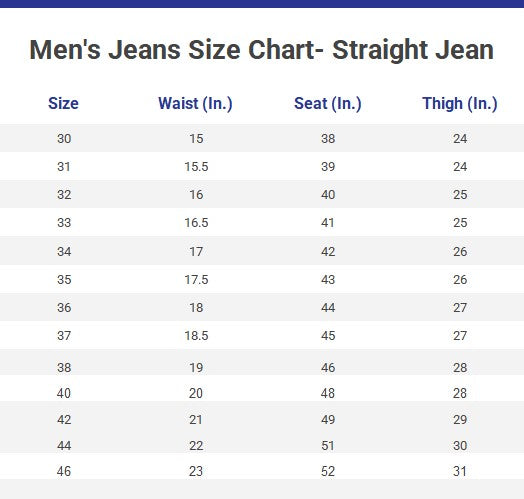The height and width of the screenshot is (499, 524).
Task: Click the Waist (In.) column header
Action: (195, 103)
